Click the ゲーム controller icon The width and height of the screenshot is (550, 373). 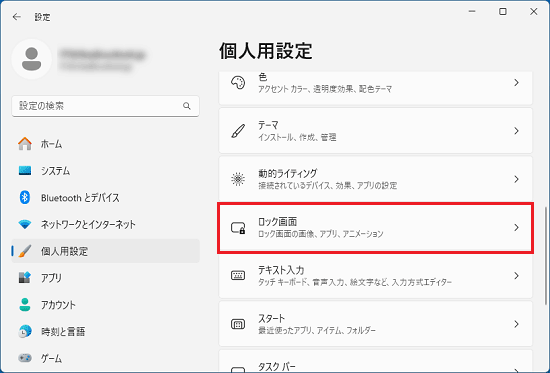tap(25, 358)
